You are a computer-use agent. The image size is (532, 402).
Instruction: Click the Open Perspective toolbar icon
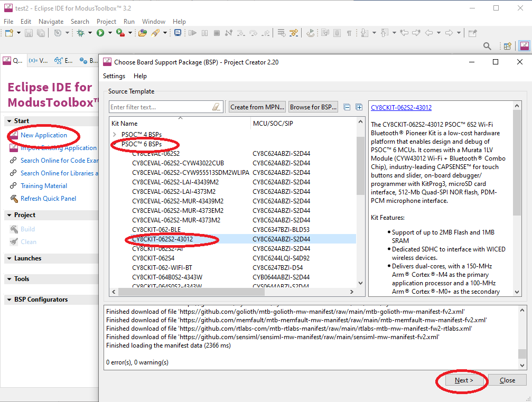pyautogui.click(x=507, y=46)
